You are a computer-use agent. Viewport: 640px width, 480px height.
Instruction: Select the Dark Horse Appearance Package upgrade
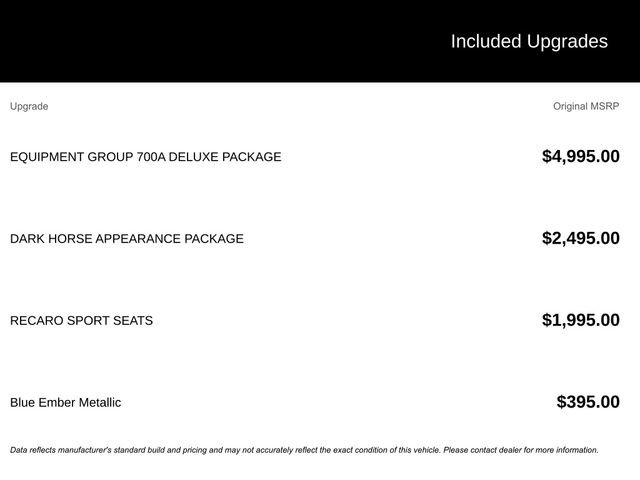click(126, 239)
